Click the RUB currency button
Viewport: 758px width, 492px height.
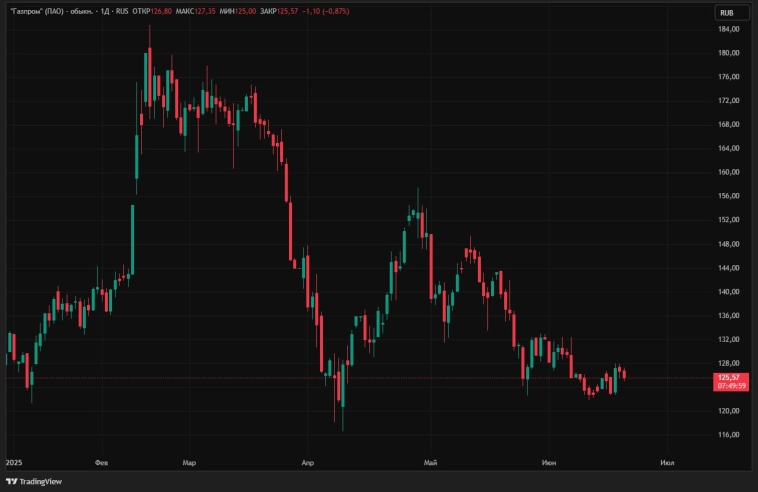click(x=732, y=13)
